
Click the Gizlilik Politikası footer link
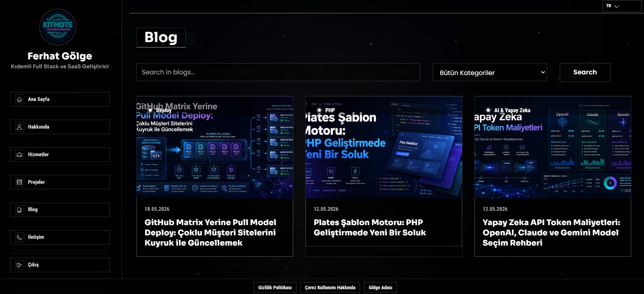pyautogui.click(x=275, y=288)
